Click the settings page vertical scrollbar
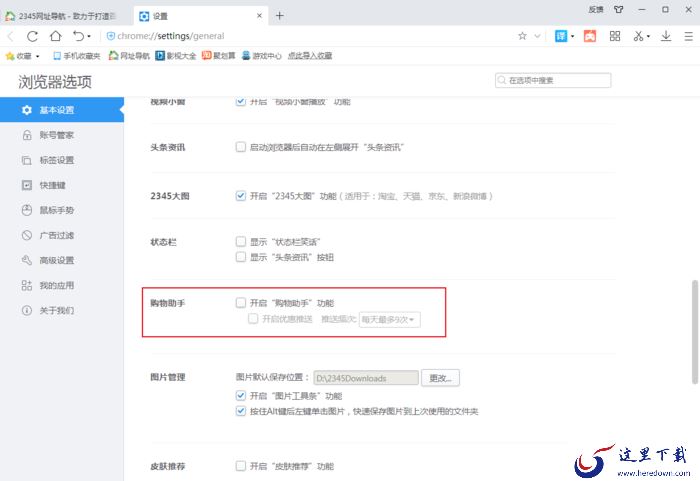The height and width of the screenshot is (481, 700). 695,332
